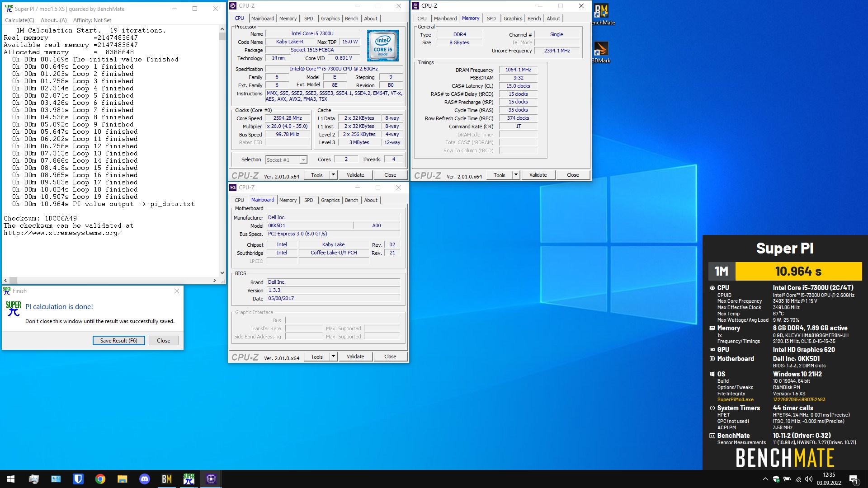Open the third pinned taskbar app
This screenshot has height=488, width=868.
point(78,479)
